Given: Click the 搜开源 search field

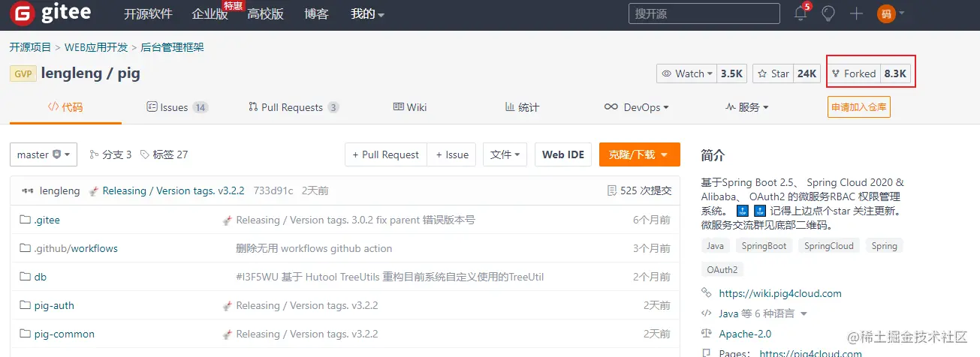Looking at the screenshot, I should click(x=703, y=13).
